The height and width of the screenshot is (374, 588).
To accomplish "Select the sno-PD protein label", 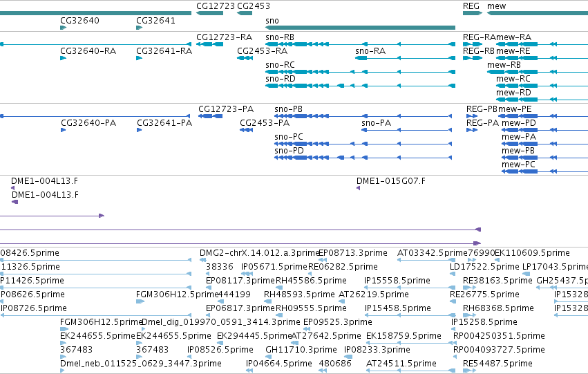I will [289, 151].
